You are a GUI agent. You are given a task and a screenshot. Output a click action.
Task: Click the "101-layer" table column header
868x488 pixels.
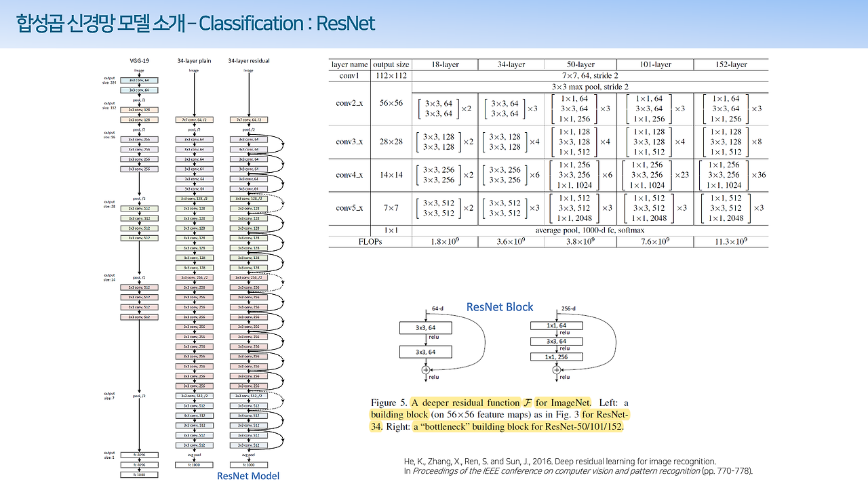point(654,64)
